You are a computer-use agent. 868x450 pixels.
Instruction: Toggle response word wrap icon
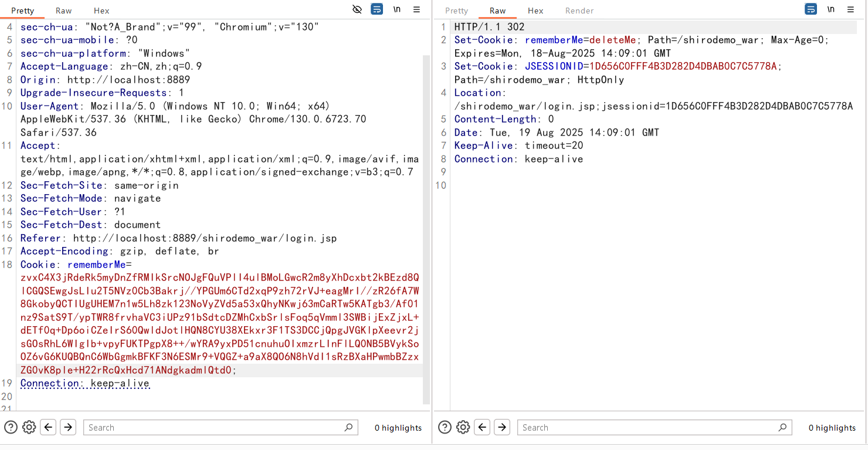pyautogui.click(x=811, y=9)
